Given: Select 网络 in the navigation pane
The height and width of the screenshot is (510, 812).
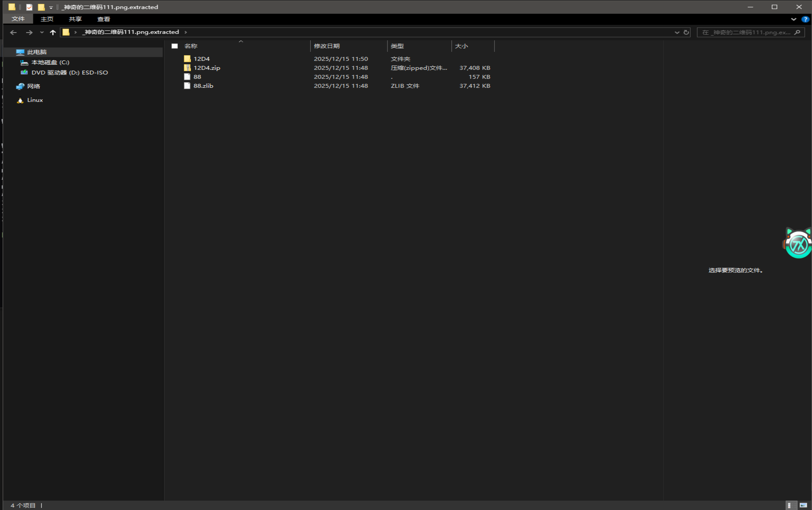Looking at the screenshot, I should click(x=33, y=86).
